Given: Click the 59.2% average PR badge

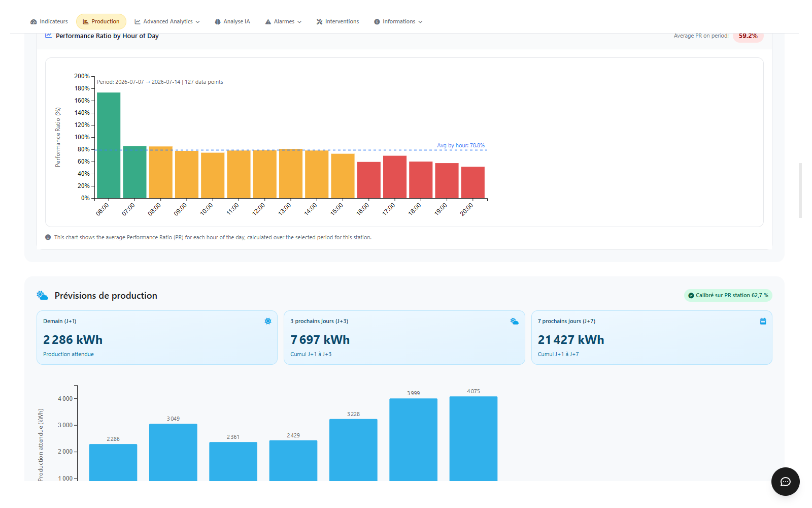Looking at the screenshot, I should [x=748, y=36].
